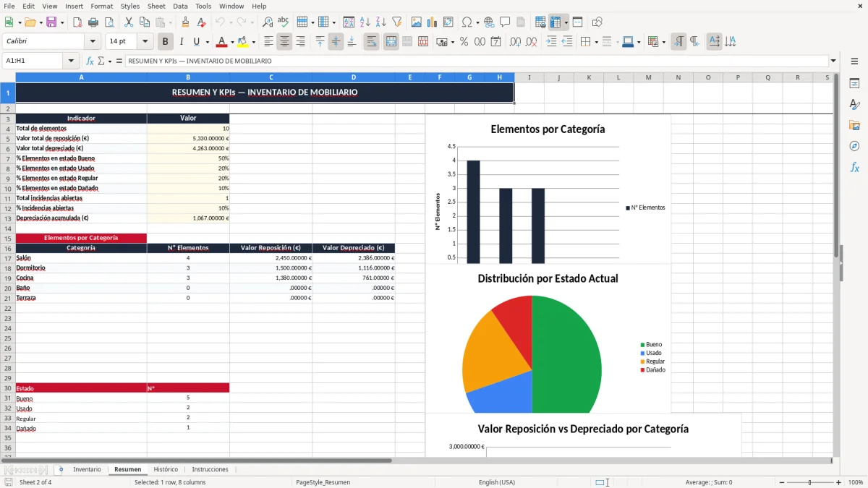The image size is (868, 488).
Task: Open the Format menu
Action: pyautogui.click(x=101, y=6)
